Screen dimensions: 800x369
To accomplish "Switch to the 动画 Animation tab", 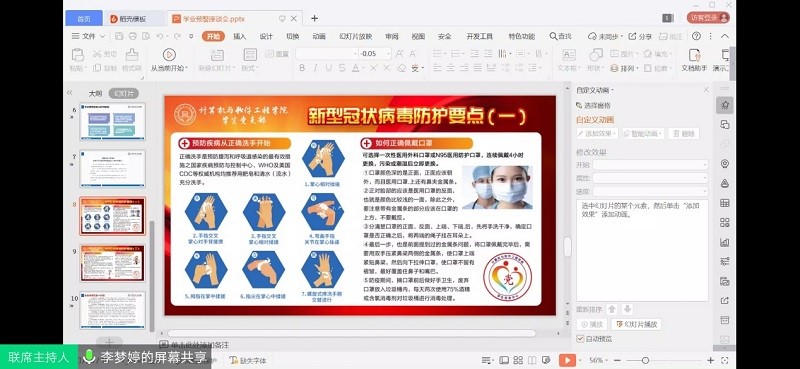I will [x=319, y=36].
